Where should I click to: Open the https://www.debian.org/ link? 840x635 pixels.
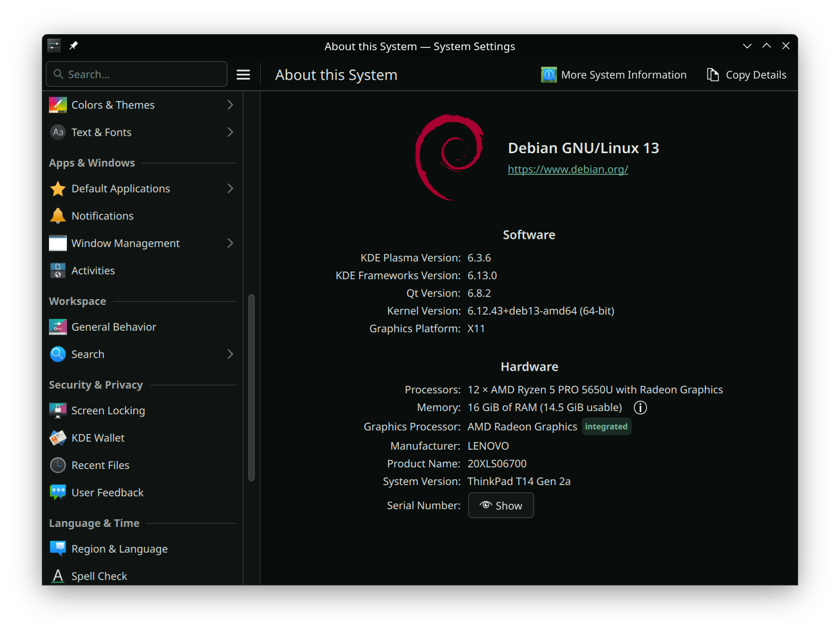[568, 169]
